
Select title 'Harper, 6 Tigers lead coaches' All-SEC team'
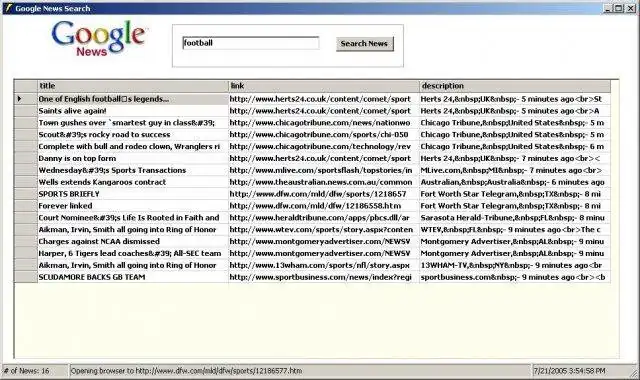(133, 253)
